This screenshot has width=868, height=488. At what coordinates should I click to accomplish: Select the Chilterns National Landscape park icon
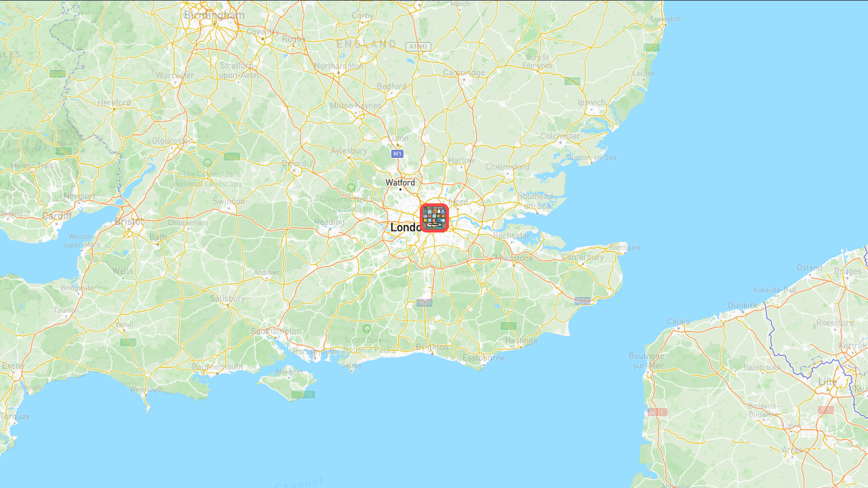click(351, 187)
